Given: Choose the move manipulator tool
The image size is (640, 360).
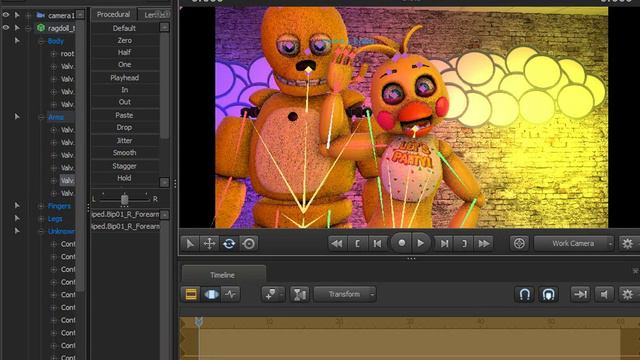Looking at the screenshot, I should coord(209,244).
